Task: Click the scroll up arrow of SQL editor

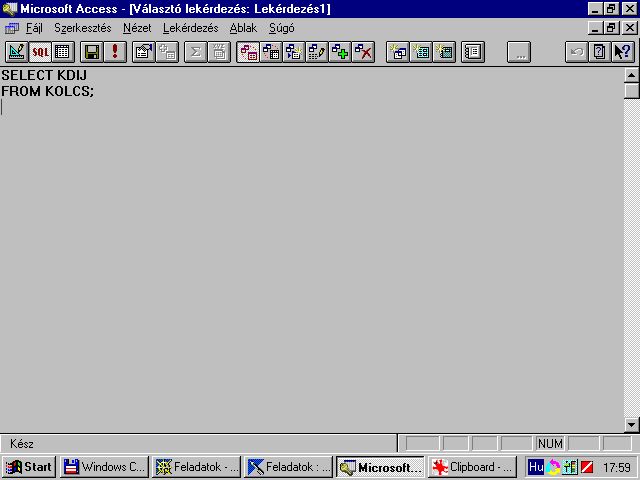Action: 631,75
